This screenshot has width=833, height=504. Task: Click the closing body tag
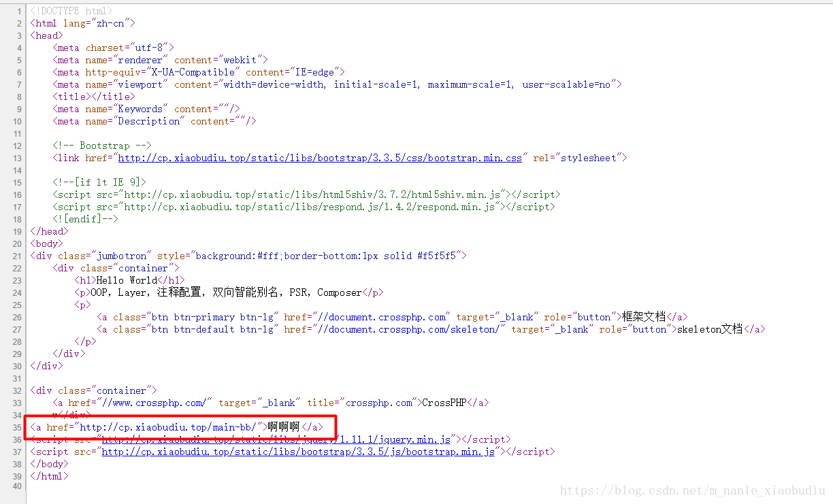[x=49, y=464]
